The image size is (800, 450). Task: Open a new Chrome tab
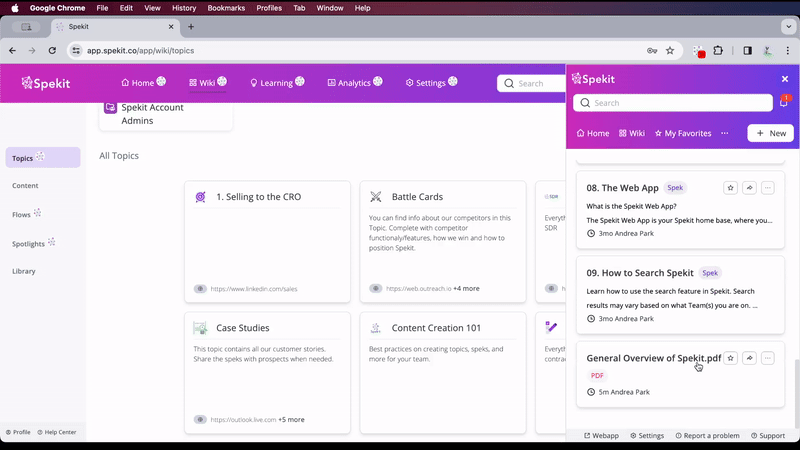tap(191, 27)
